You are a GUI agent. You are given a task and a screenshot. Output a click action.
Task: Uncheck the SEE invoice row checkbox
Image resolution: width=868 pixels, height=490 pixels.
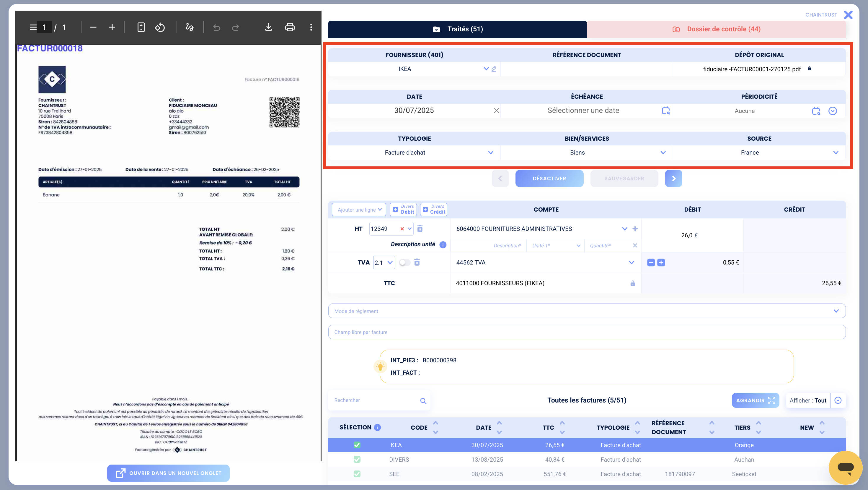(357, 474)
